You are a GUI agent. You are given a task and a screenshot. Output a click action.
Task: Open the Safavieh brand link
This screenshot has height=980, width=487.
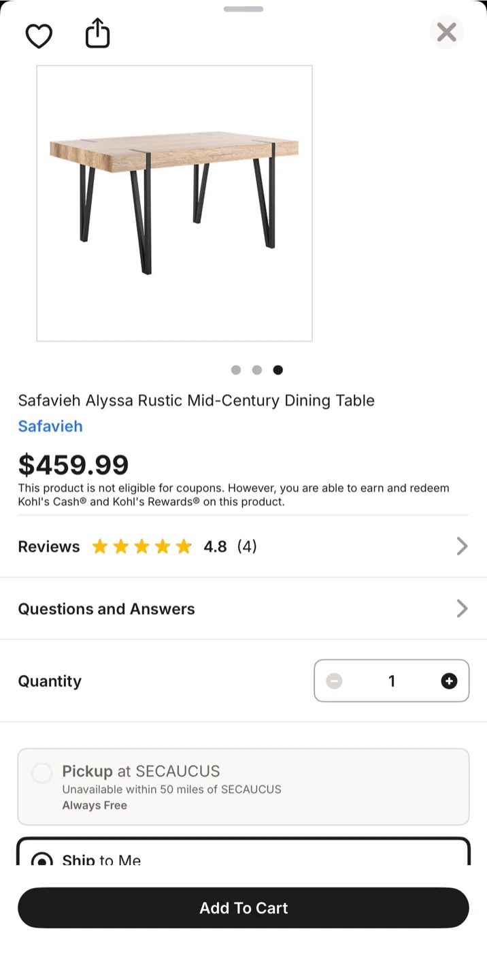[x=50, y=426]
